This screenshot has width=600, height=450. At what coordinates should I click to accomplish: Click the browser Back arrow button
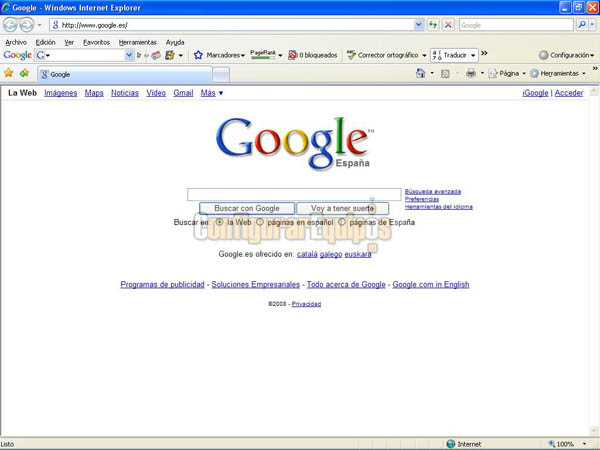(x=10, y=25)
